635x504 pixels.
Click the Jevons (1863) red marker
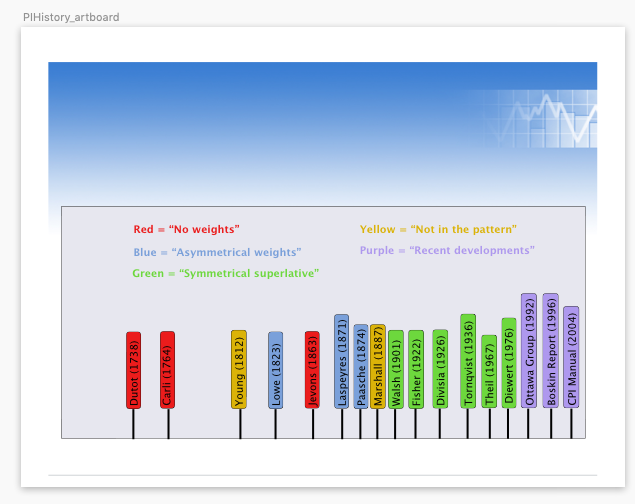[x=312, y=370]
